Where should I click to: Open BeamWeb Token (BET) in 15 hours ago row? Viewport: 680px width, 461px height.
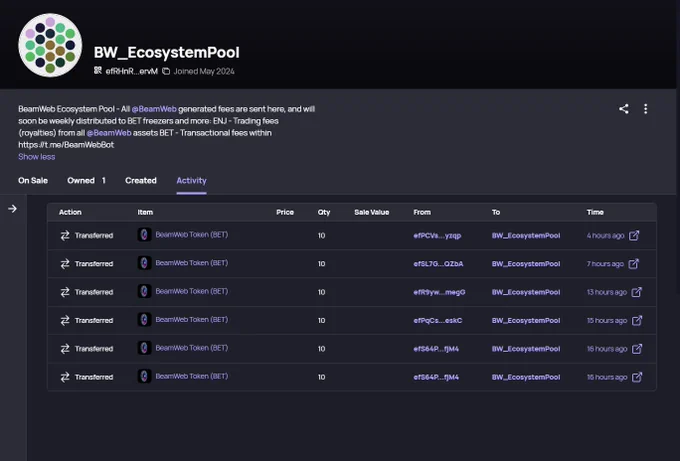click(x=192, y=320)
